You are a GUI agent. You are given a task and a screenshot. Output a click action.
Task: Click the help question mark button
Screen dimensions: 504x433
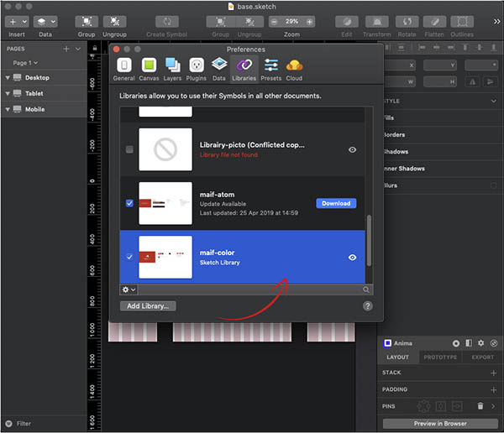click(x=367, y=306)
